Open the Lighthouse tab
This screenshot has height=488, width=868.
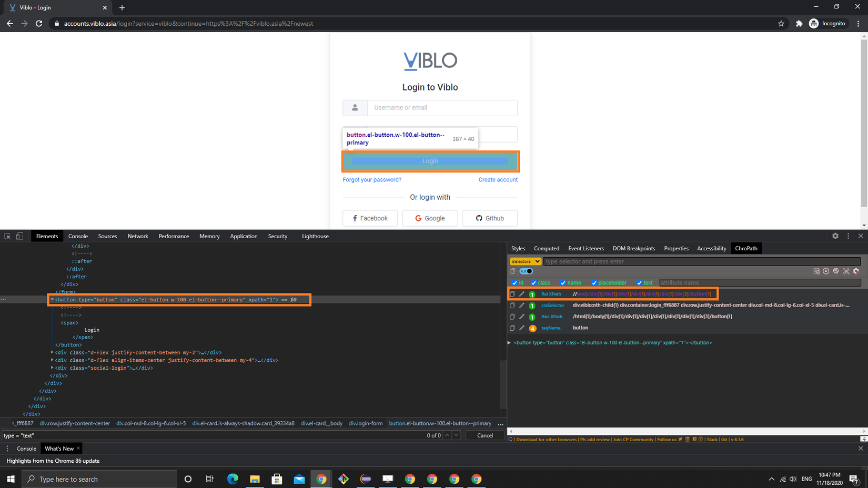(315, 236)
